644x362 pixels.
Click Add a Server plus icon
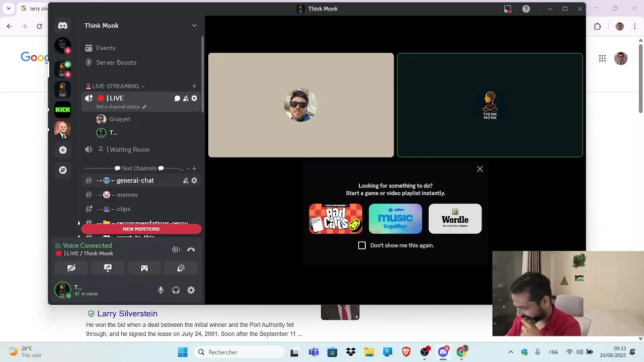[62, 150]
